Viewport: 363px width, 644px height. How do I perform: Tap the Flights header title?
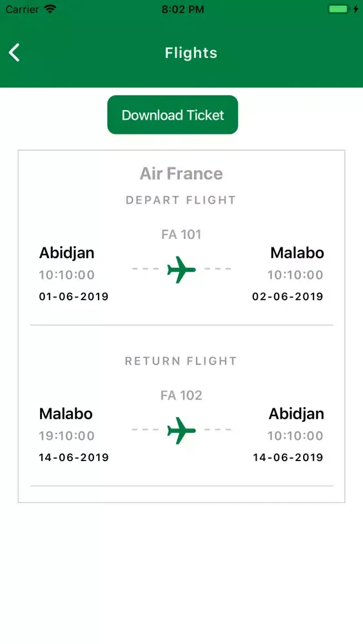point(191,53)
